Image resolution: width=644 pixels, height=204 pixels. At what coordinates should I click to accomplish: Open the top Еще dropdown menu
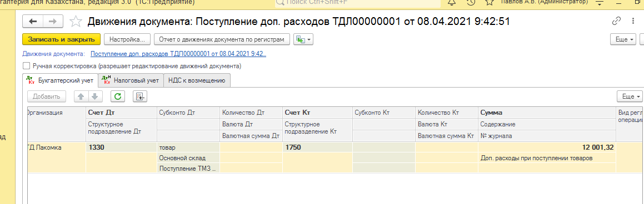[623, 39]
